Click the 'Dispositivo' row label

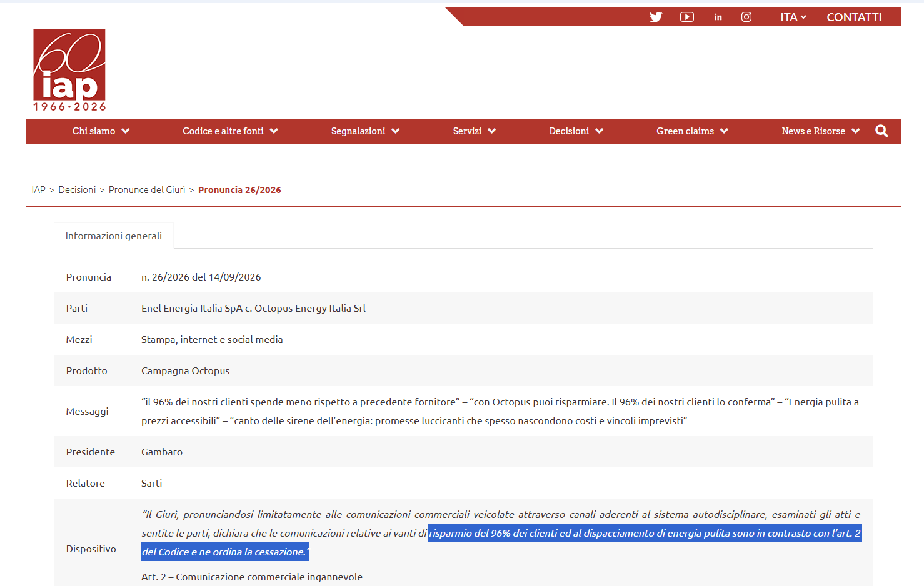click(91, 549)
